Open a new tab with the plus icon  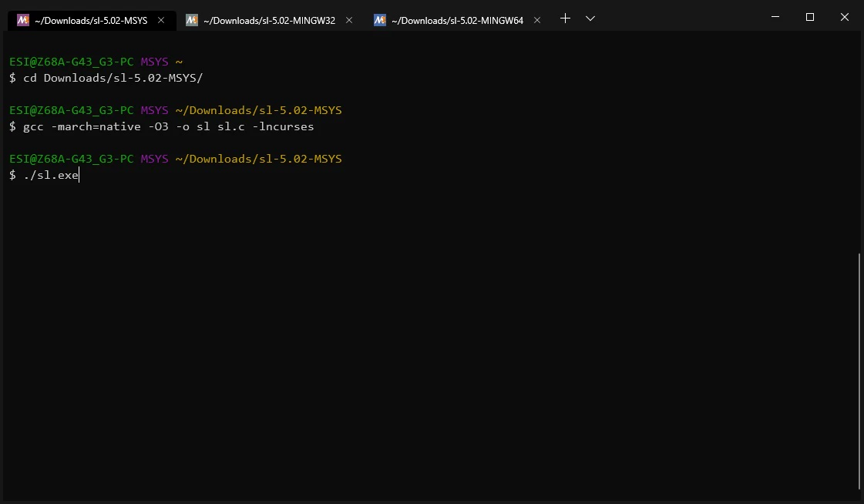click(x=565, y=18)
